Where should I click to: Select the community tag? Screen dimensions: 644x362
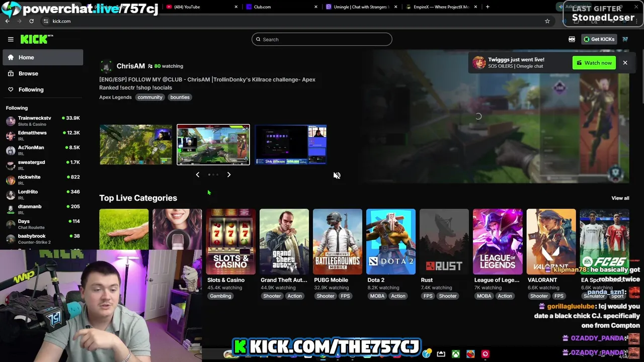150,97
